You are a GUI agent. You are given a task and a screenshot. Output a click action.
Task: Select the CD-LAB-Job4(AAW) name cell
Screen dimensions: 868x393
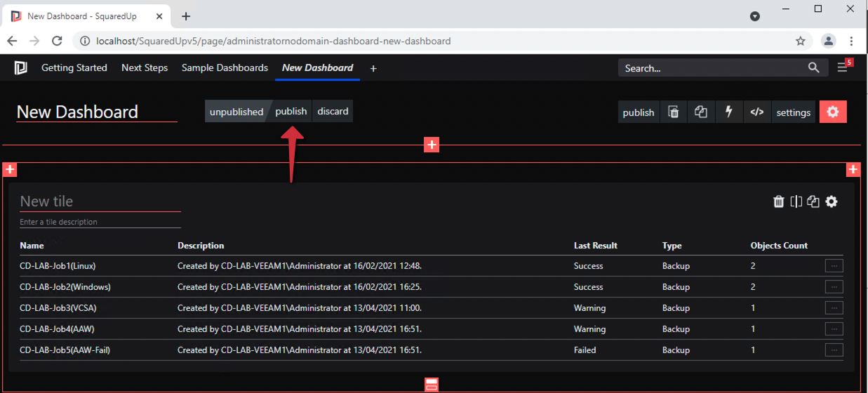(57, 329)
